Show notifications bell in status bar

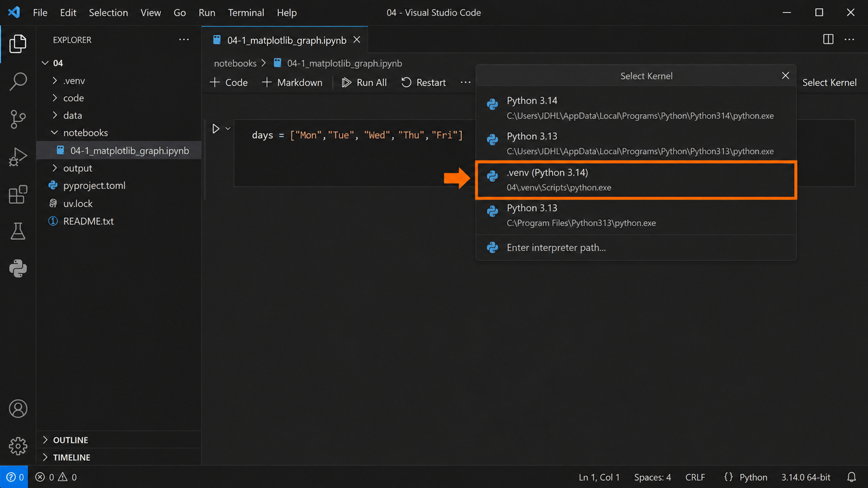point(852,477)
